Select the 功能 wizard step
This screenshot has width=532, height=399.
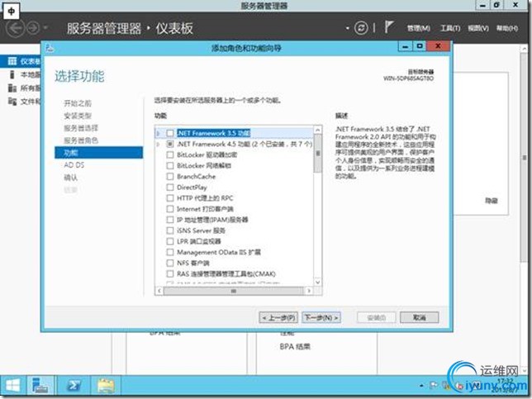pos(98,153)
